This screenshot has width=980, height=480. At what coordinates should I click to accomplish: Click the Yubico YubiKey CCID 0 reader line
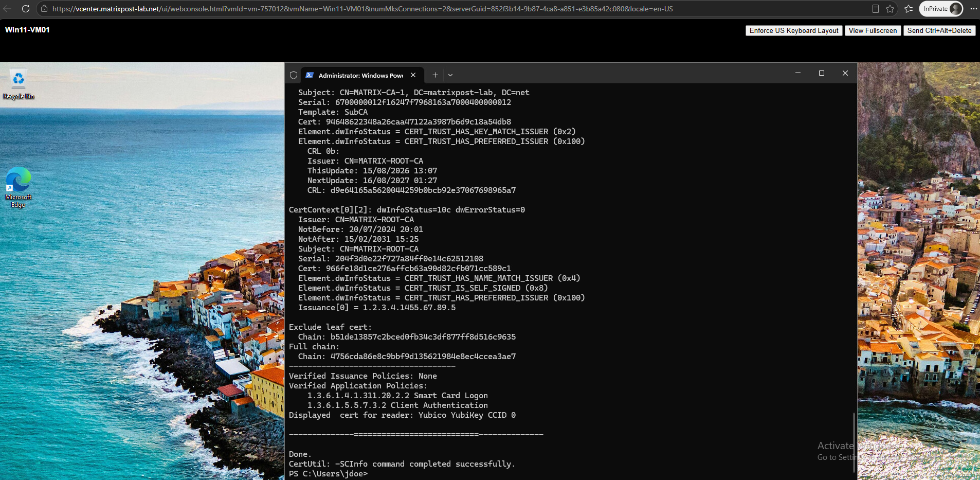point(402,415)
